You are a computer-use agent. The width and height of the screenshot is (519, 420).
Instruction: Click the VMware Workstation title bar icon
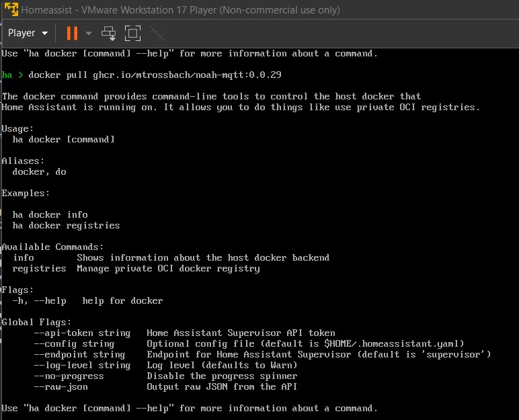tap(11, 9)
